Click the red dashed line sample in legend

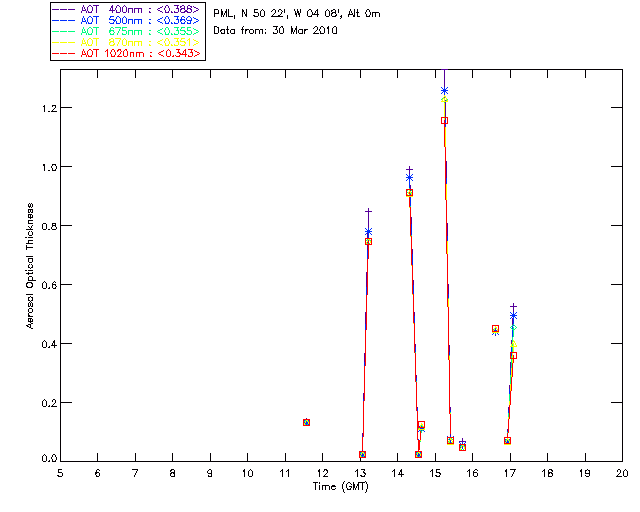point(64,53)
